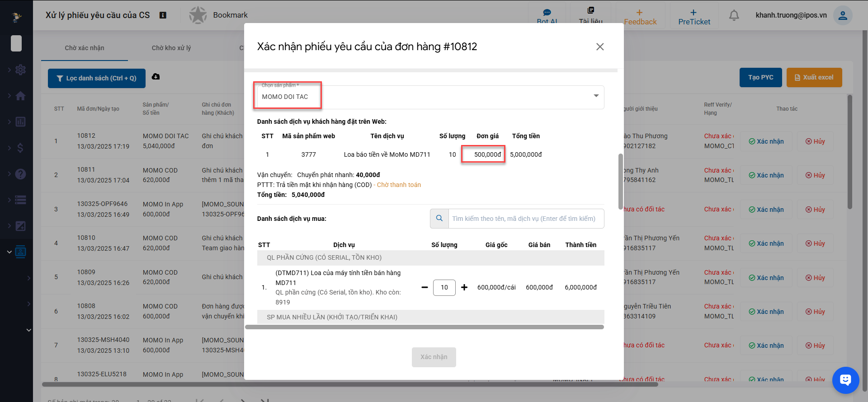Click Xác nhận at bottom of dialog
Image resolution: width=868 pixels, height=402 pixels.
pos(434,357)
